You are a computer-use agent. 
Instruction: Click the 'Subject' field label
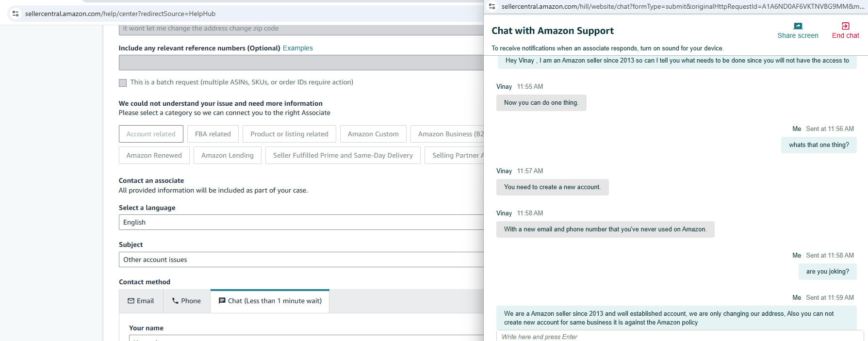click(131, 244)
